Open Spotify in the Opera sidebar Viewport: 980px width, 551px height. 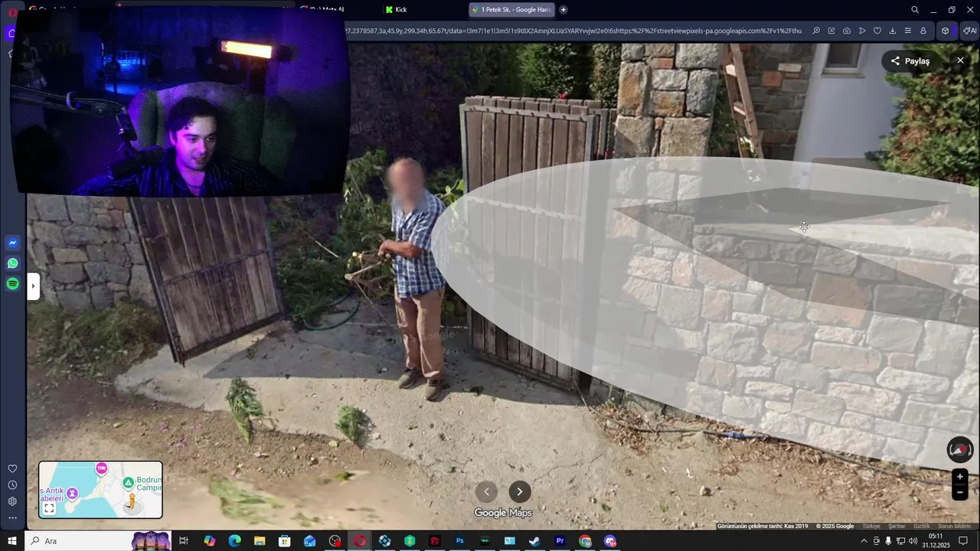point(12,284)
